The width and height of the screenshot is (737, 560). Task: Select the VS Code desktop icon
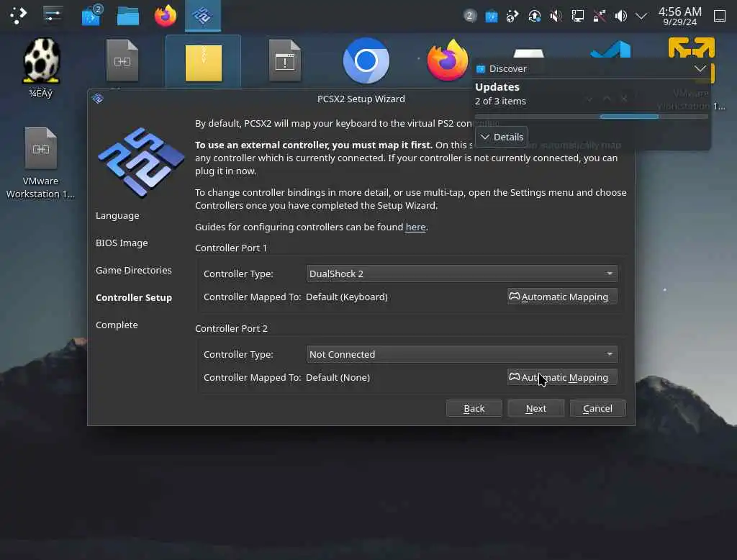(x=610, y=50)
